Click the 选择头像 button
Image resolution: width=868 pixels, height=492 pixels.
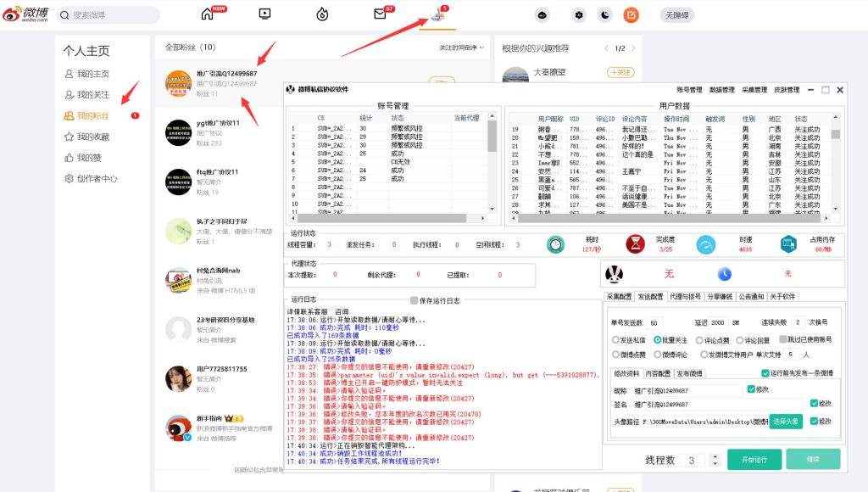tap(785, 421)
